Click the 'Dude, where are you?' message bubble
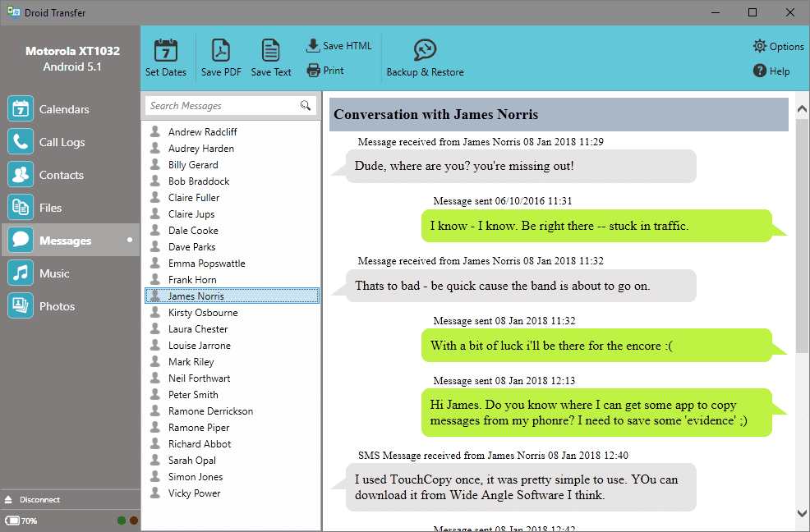810x532 pixels. [x=521, y=167]
